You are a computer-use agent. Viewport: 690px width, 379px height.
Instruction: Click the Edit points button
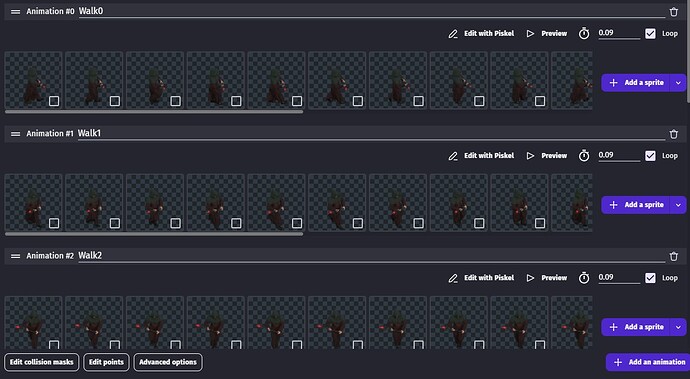click(106, 362)
